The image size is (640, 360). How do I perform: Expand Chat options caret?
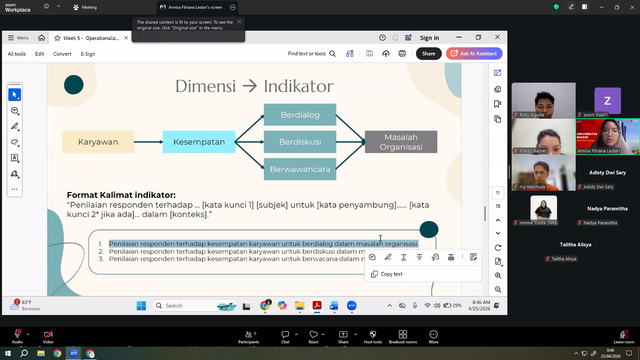[296, 334]
